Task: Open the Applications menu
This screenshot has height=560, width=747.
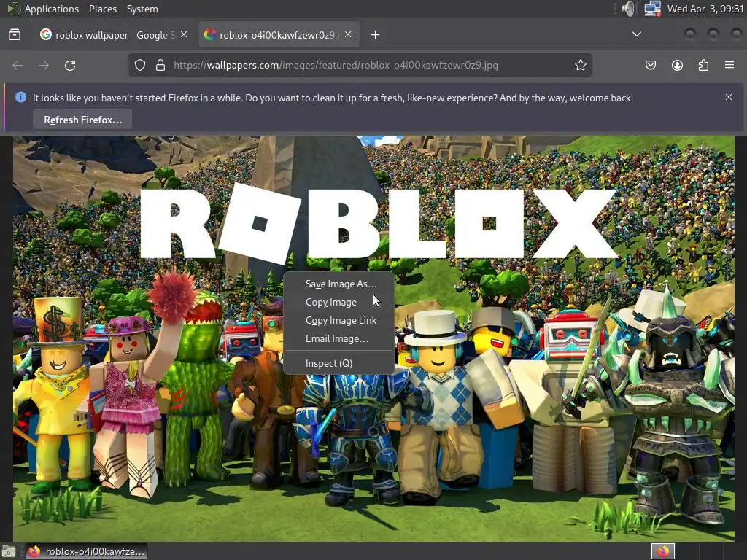Action: click(52, 9)
